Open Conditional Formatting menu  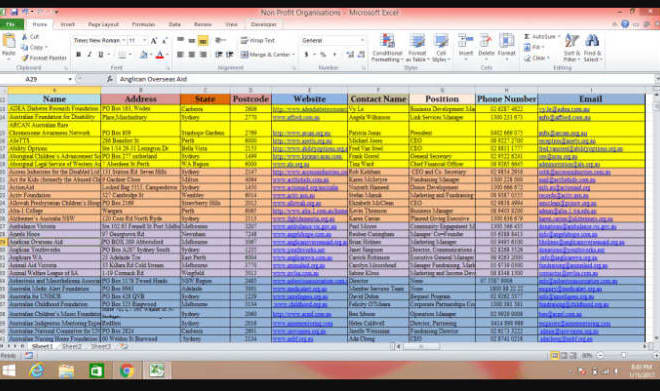tap(387, 48)
